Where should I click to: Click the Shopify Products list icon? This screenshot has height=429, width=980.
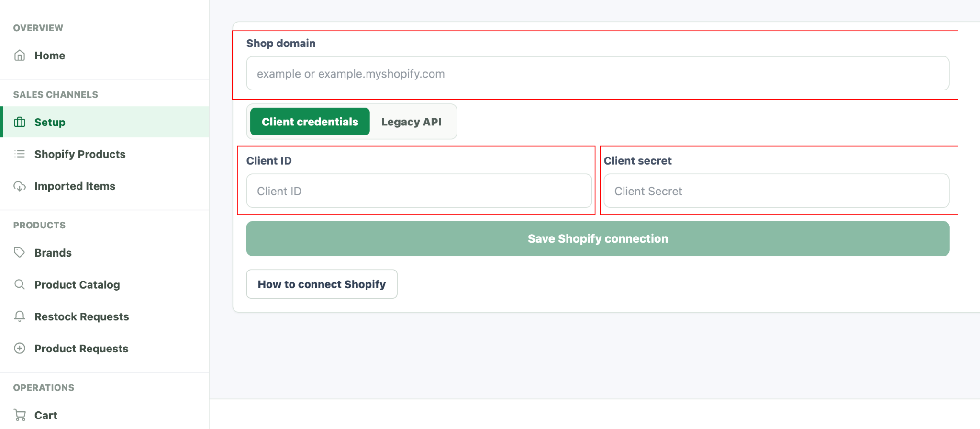20,154
